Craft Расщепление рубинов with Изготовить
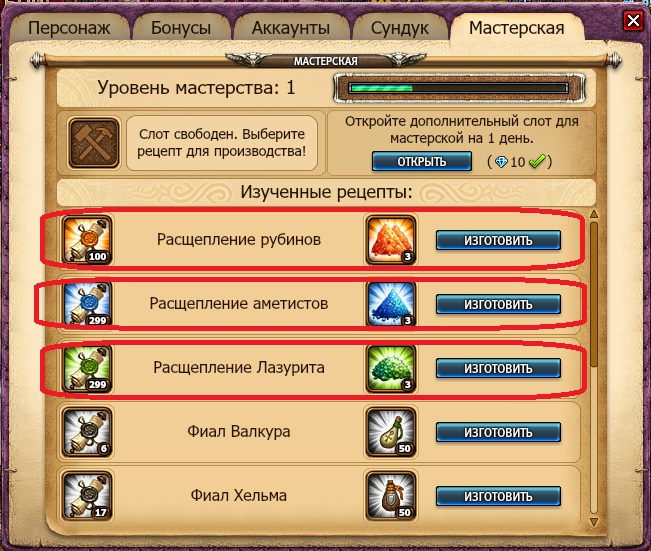This screenshot has width=651, height=551. [498, 240]
